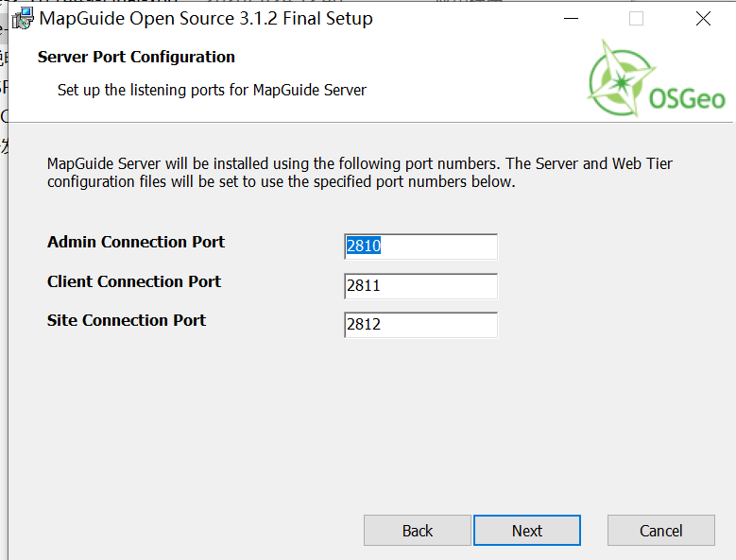Click the MapGuide Open Source window title
The image size is (736, 560).
click(206, 19)
